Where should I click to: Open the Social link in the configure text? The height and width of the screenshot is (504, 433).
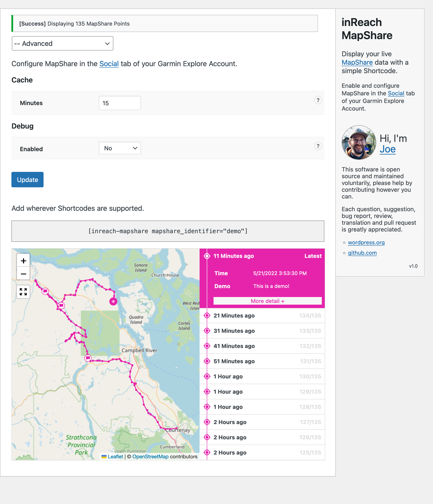109,64
